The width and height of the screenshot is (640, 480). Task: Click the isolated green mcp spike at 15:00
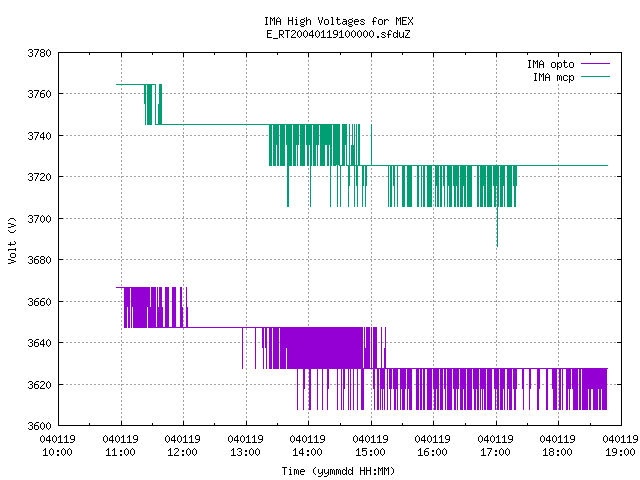click(x=371, y=145)
